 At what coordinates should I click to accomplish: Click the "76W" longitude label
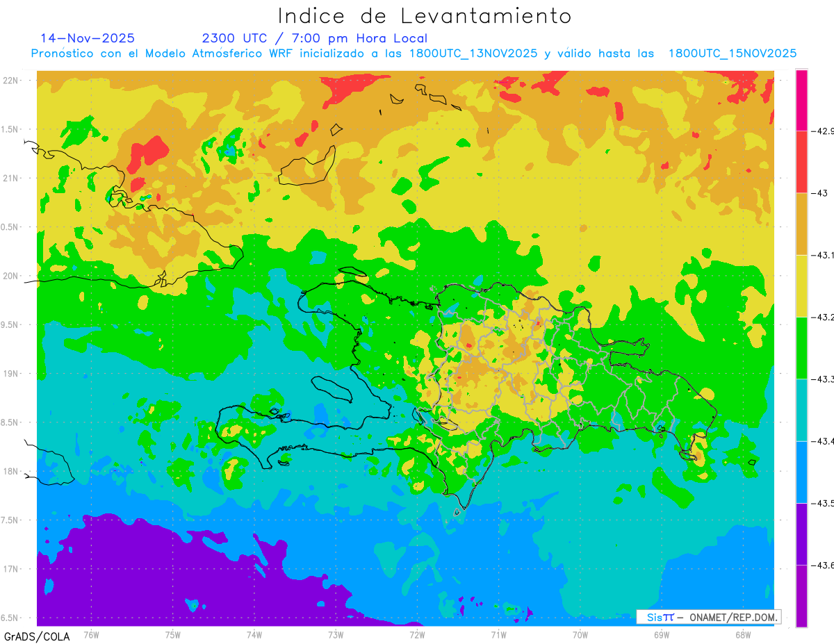click(92, 635)
